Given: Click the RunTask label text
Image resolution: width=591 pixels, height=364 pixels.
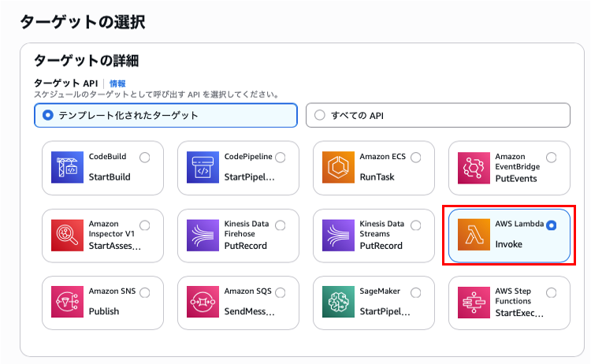Looking at the screenshot, I should tap(377, 176).
